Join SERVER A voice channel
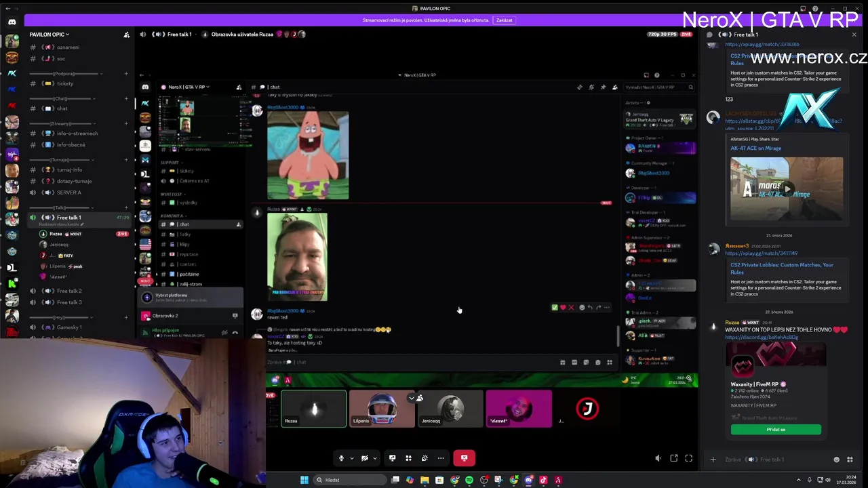 pyautogui.click(x=79, y=192)
